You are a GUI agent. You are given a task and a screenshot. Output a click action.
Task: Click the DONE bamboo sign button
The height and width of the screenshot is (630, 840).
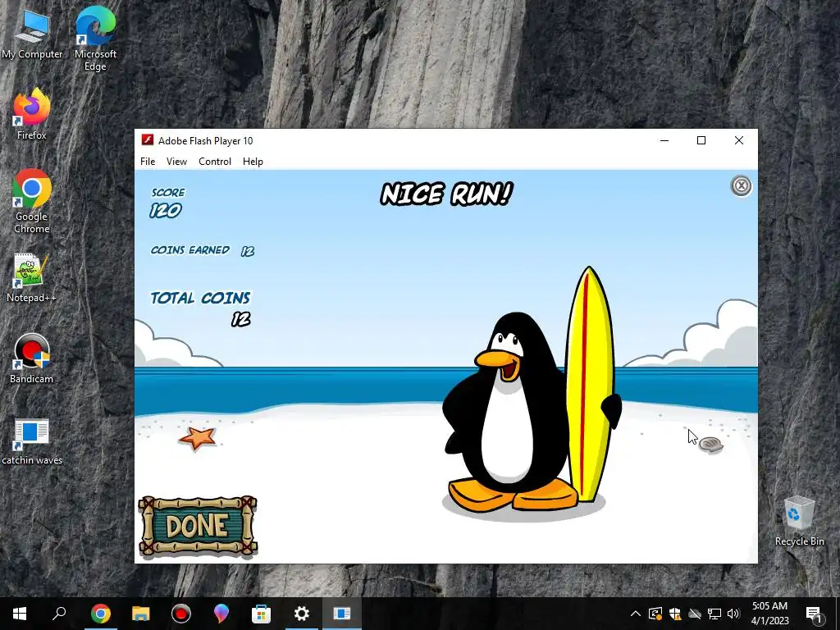(198, 526)
